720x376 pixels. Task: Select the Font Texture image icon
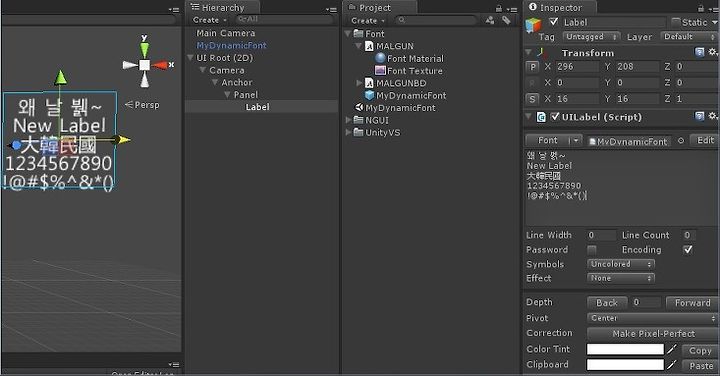(x=380, y=71)
